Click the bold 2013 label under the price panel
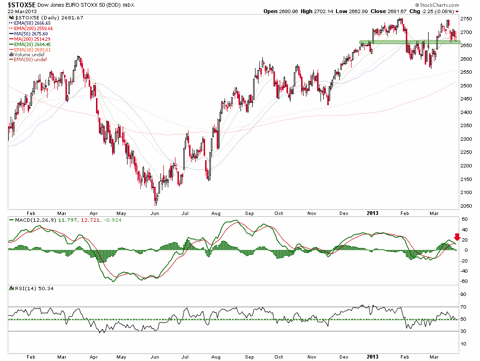This screenshot has height=361, width=480. pyautogui.click(x=372, y=213)
